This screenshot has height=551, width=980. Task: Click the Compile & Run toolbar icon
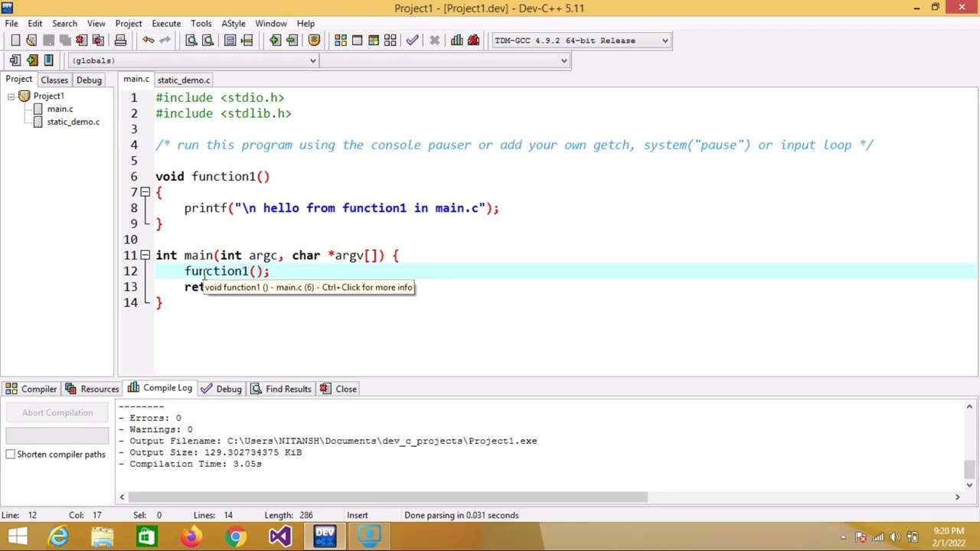click(x=374, y=40)
